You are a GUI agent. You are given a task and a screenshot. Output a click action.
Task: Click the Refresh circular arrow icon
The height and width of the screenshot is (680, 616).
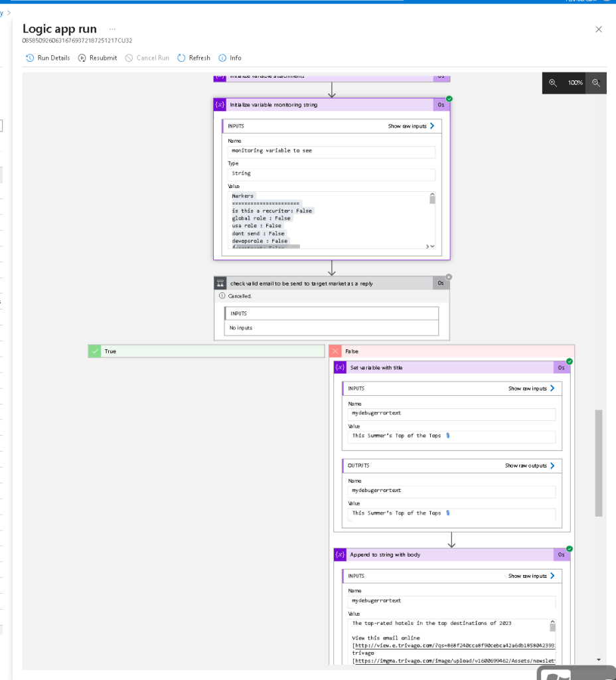(181, 58)
